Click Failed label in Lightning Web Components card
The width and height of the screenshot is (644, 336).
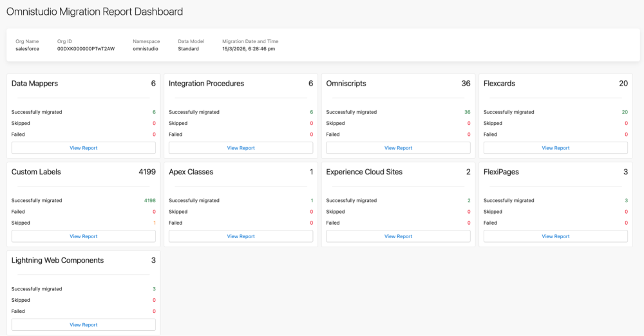[18, 311]
